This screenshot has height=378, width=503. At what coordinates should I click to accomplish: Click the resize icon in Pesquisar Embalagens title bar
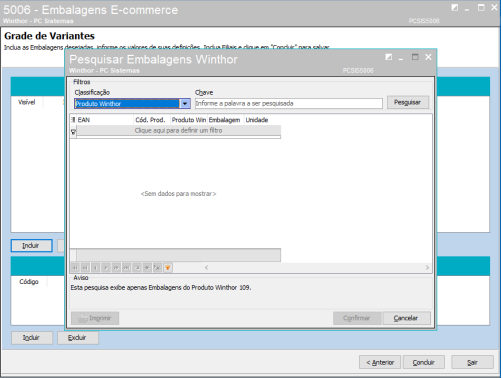tap(389, 57)
